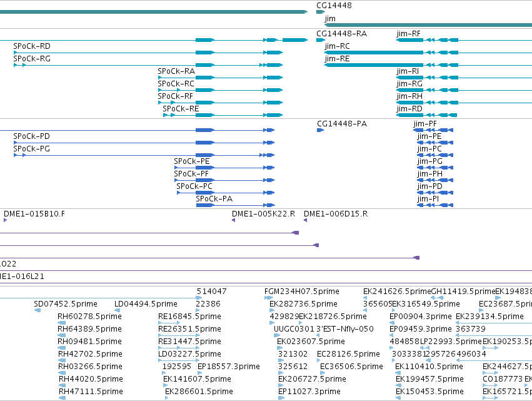Click the DME1-015B10.F marker arrow

pyautogui.click(x=5, y=220)
